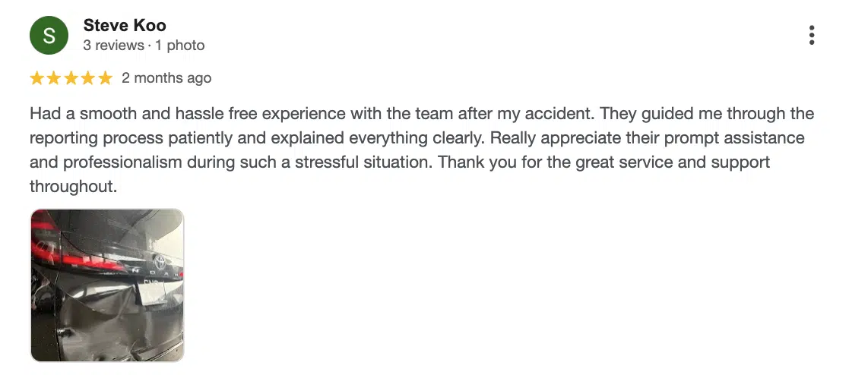Click the second yellow rating star

(x=54, y=78)
